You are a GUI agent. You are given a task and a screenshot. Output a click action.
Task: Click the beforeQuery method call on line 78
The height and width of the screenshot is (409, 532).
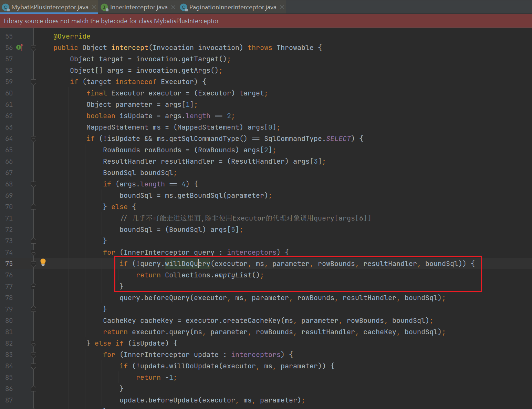[x=167, y=298]
